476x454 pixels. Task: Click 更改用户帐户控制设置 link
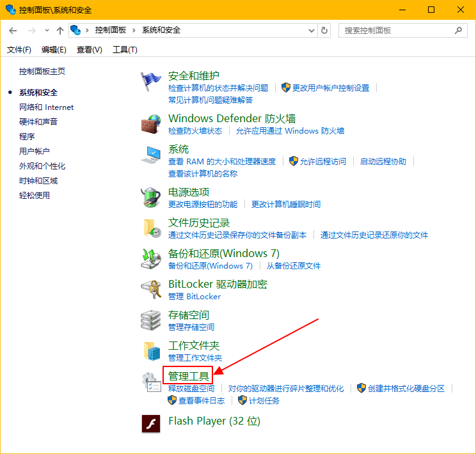point(331,88)
